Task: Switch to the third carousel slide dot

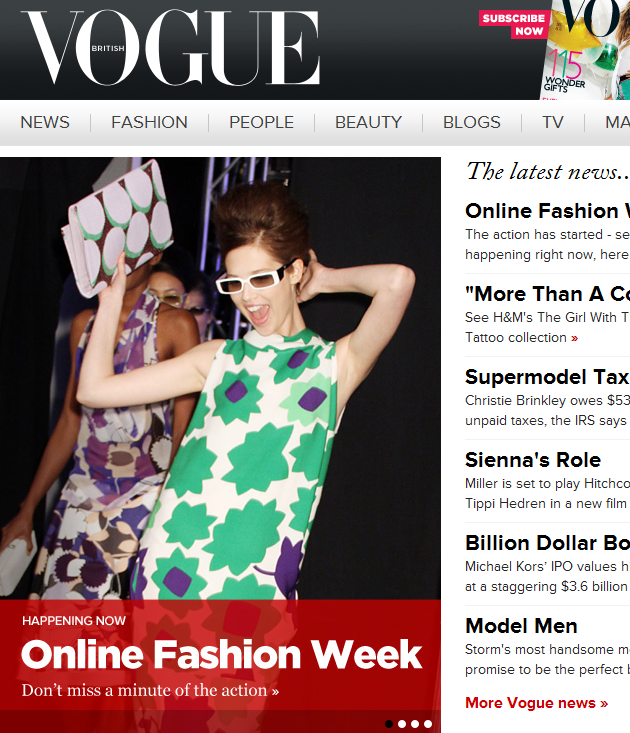Action: click(415, 724)
